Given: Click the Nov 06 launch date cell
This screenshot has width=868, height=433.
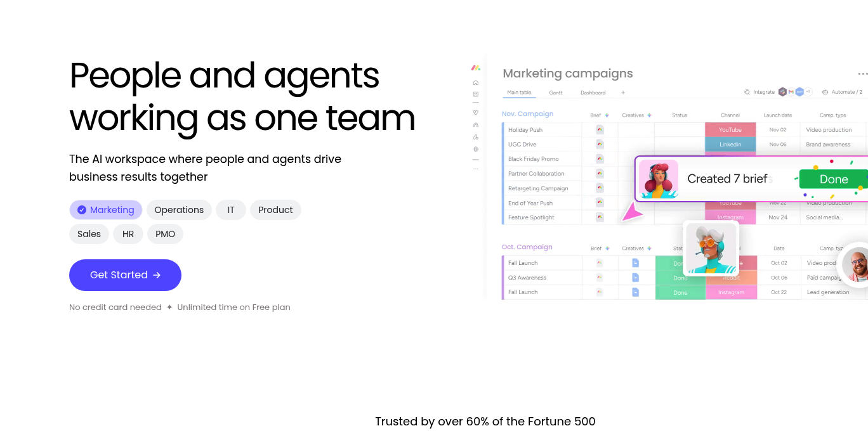Looking at the screenshot, I should tap(778, 144).
